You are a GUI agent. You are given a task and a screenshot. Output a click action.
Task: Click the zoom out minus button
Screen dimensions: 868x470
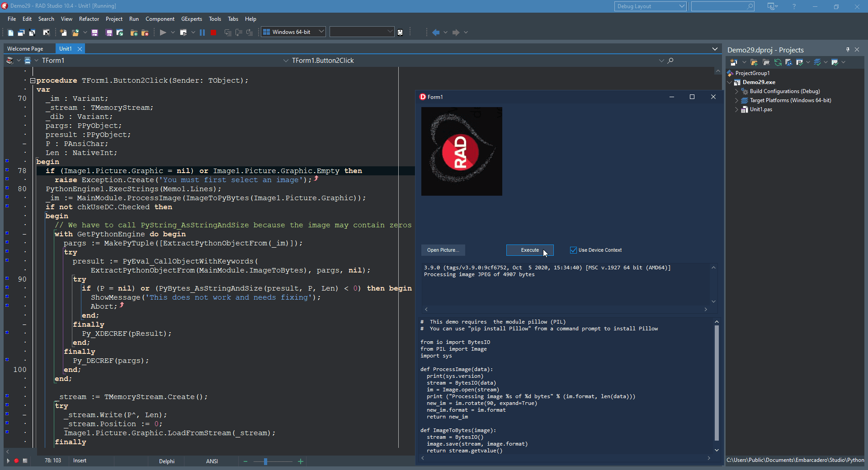pyautogui.click(x=245, y=461)
